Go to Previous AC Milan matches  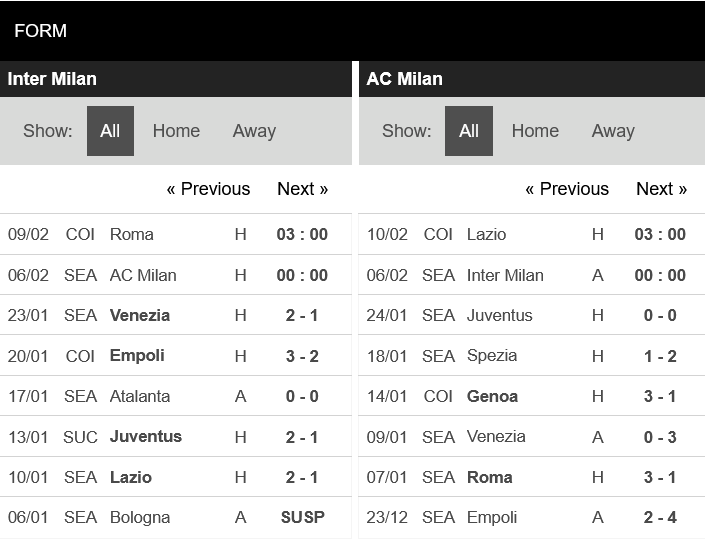567,189
